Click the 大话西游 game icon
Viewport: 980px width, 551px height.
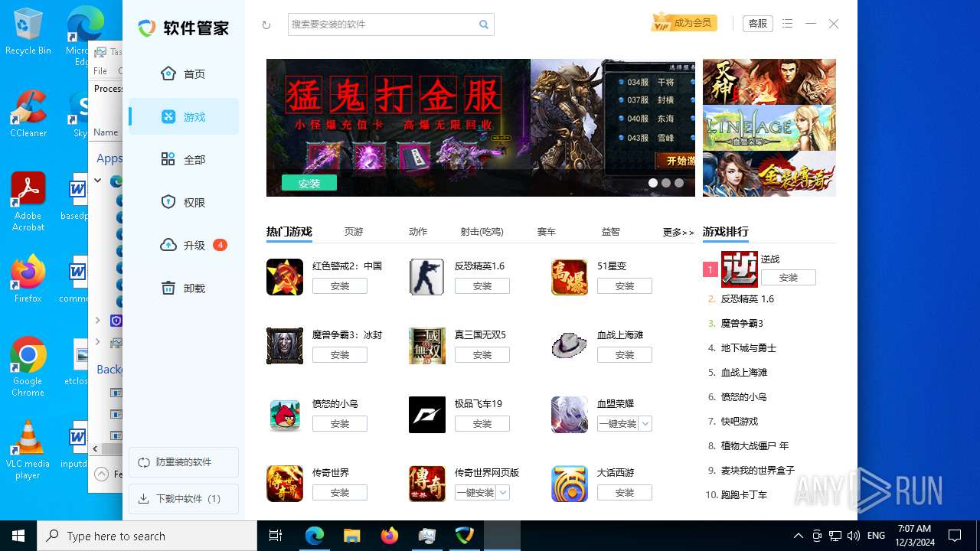(570, 484)
